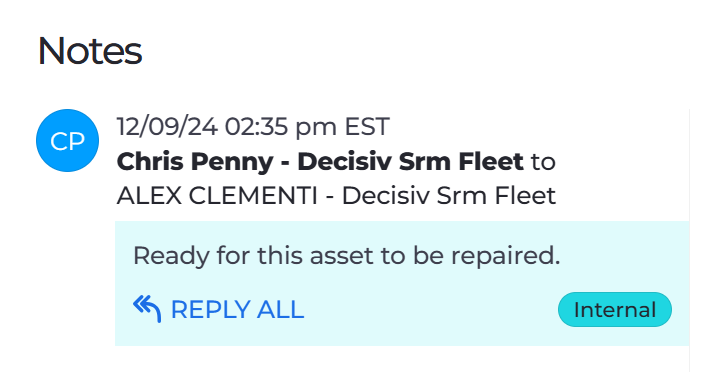The height and width of the screenshot is (384, 702).
Task: Click the note text 'Ready for this asset to be repaired.'
Action: (x=347, y=256)
